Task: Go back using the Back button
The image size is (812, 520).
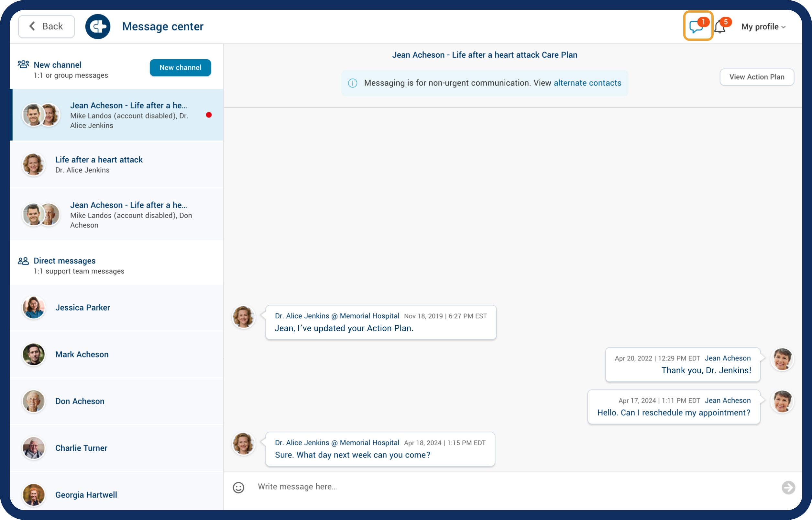Action: 46,26
